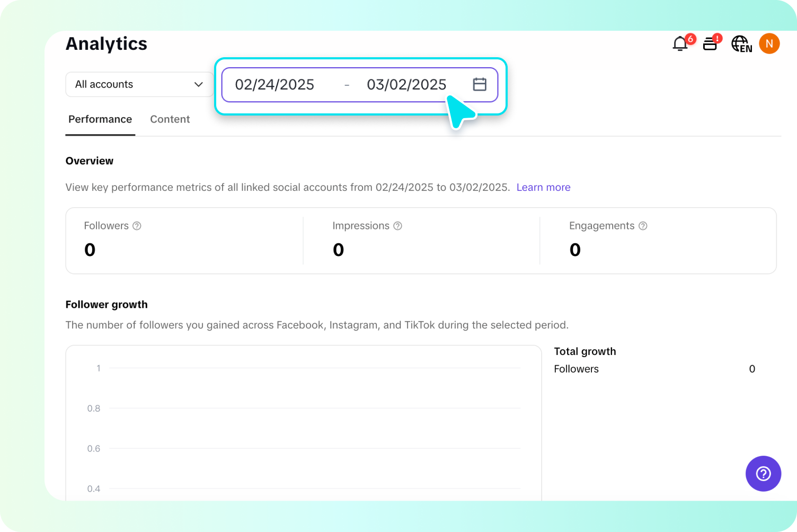The width and height of the screenshot is (797, 532).
Task: Click the end date 03/02/2025 field
Action: tap(406, 85)
